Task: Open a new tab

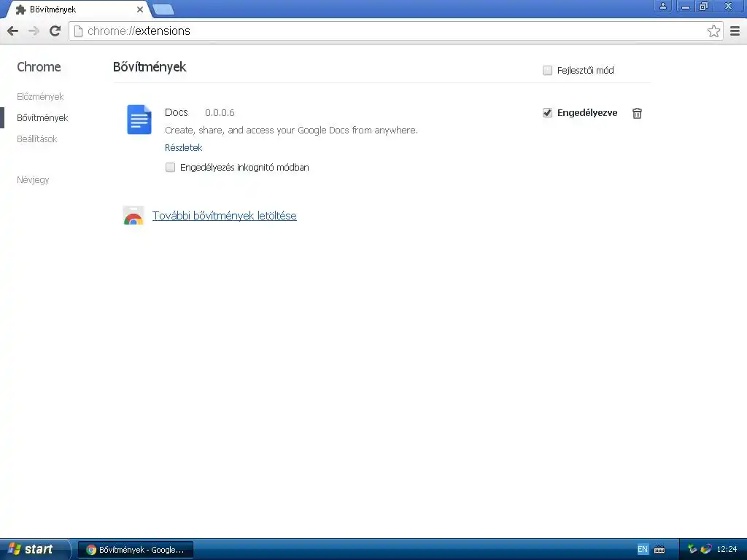Action: click(163, 9)
